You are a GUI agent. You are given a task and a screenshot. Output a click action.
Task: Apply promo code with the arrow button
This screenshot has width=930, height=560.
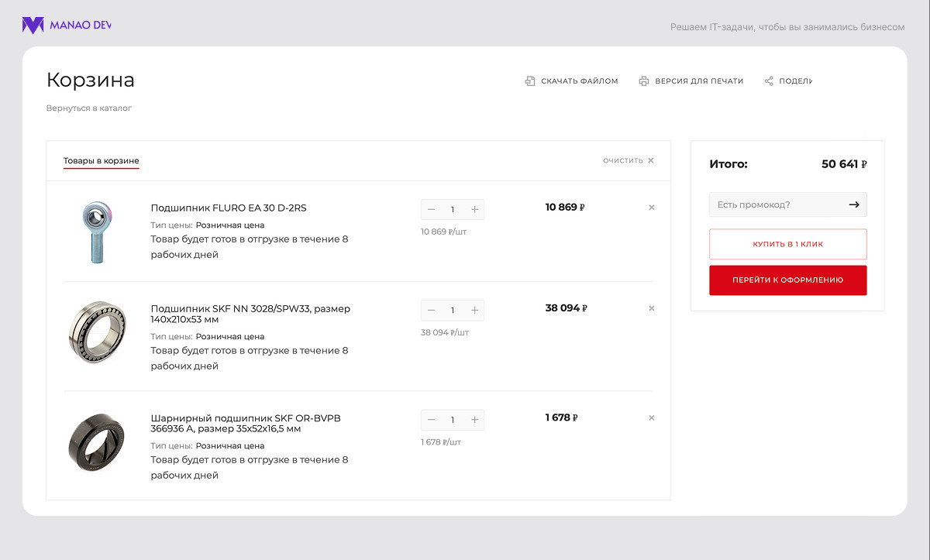click(854, 204)
